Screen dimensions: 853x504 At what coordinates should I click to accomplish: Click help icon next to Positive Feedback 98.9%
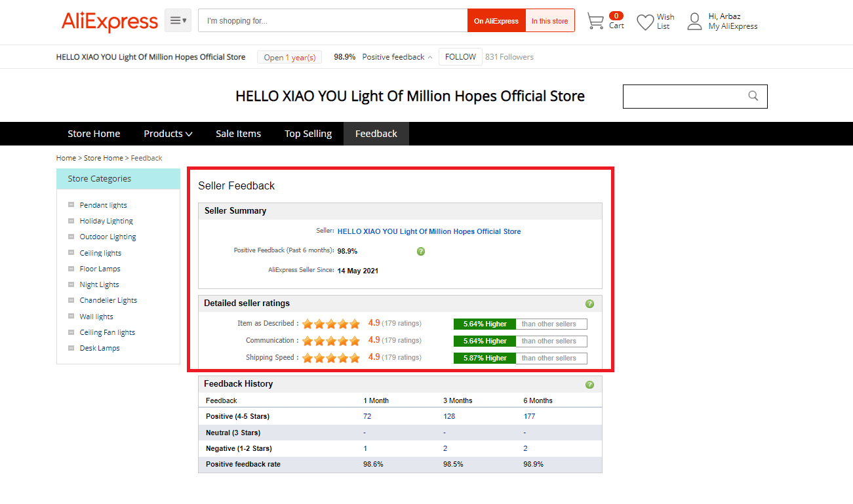pyautogui.click(x=421, y=251)
